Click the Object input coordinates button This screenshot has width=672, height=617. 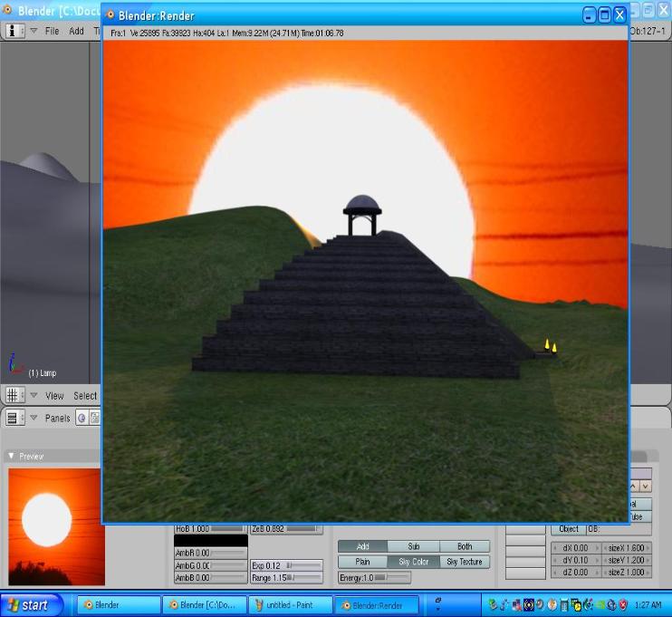[568, 529]
